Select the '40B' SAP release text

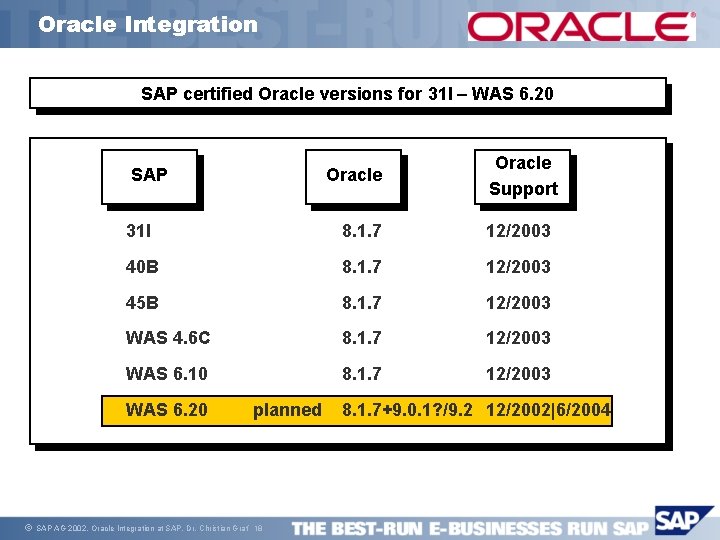click(x=142, y=266)
